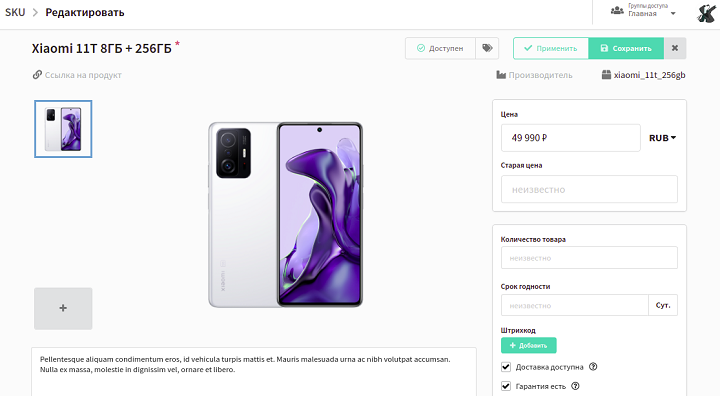Click the access groups people icon
Viewport: 720px width, 396px height.
[x=617, y=10]
